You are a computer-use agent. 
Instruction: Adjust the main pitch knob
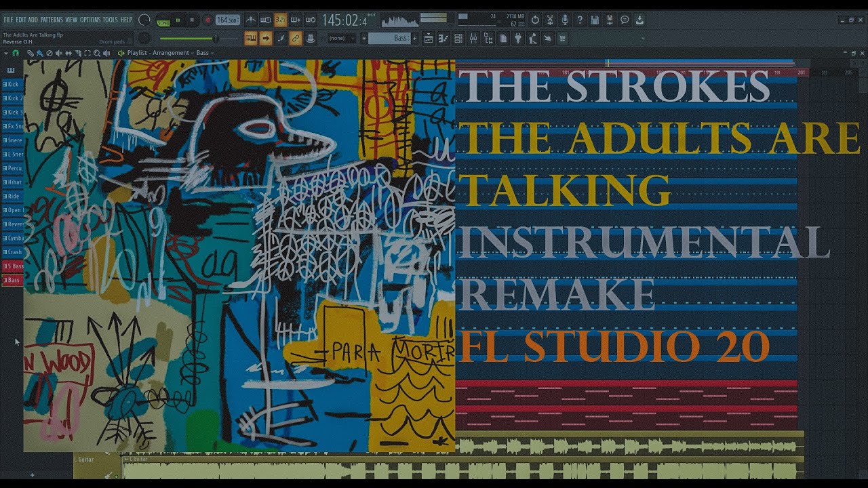pyautogui.click(x=144, y=39)
